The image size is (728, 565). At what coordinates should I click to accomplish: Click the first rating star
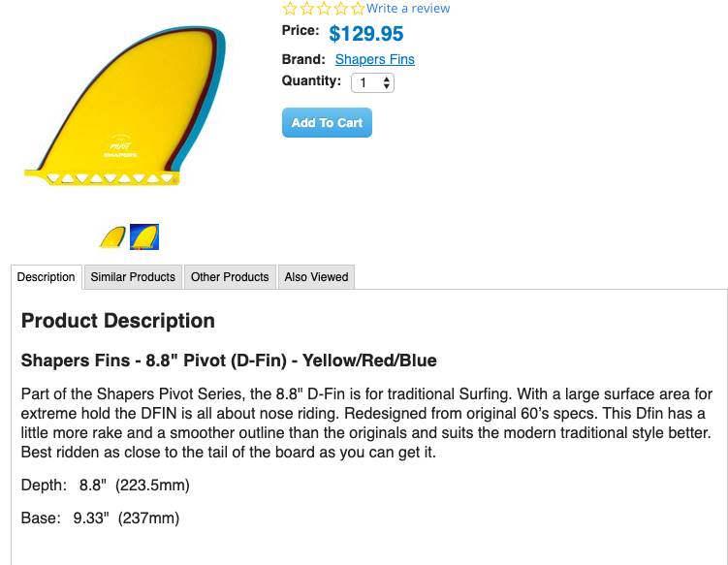(x=289, y=8)
